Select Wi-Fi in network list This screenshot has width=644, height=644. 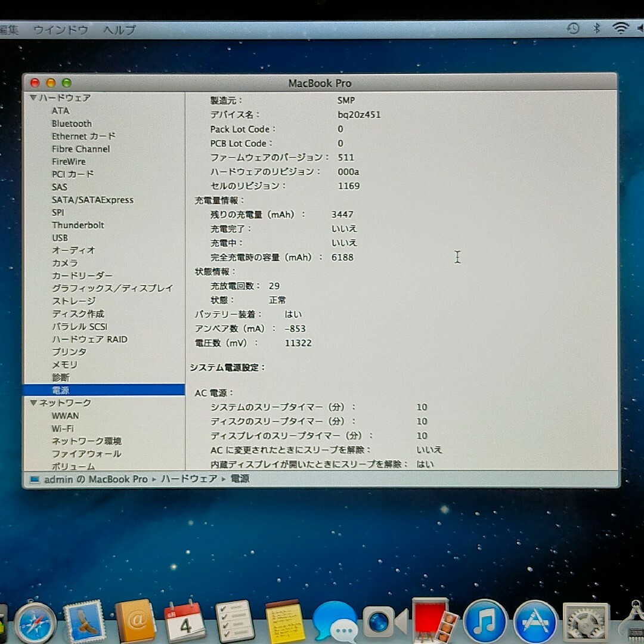pyautogui.click(x=63, y=428)
